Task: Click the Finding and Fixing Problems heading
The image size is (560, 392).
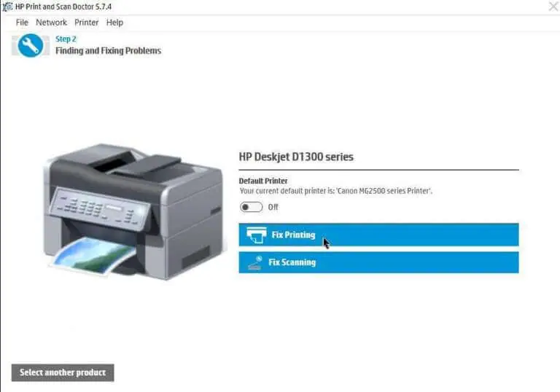Action: point(108,51)
